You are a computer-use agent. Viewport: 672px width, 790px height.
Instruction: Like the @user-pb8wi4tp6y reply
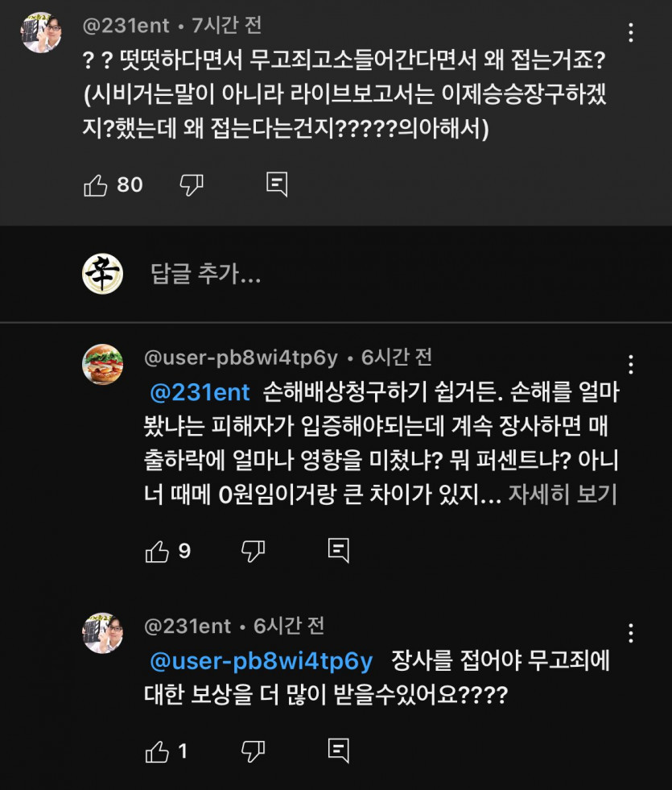pos(157,551)
